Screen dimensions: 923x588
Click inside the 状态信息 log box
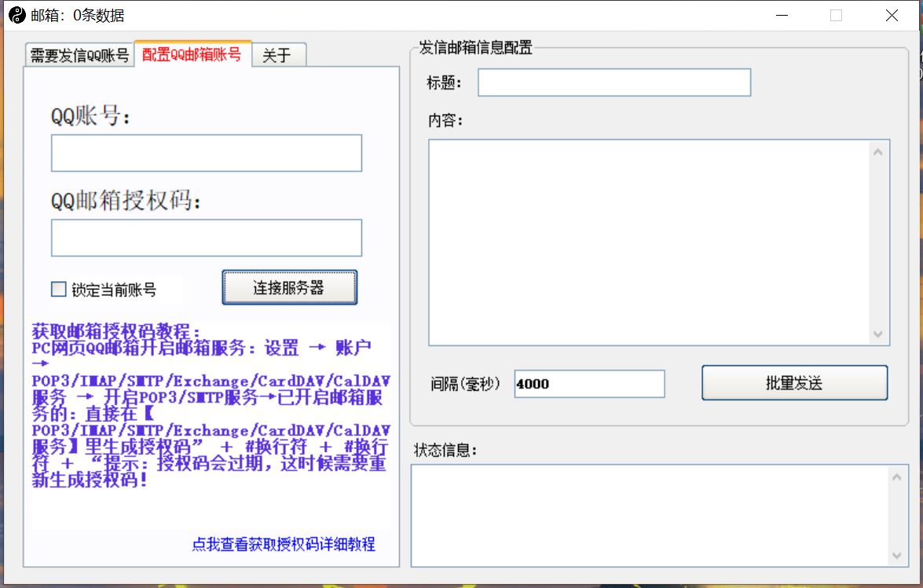648,515
